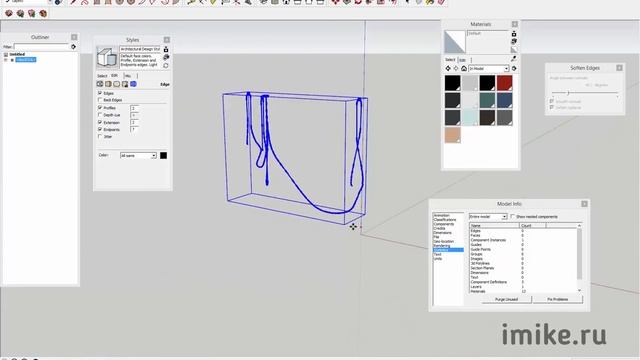
Task: Open Materials details arrow menu
Action: (514, 69)
